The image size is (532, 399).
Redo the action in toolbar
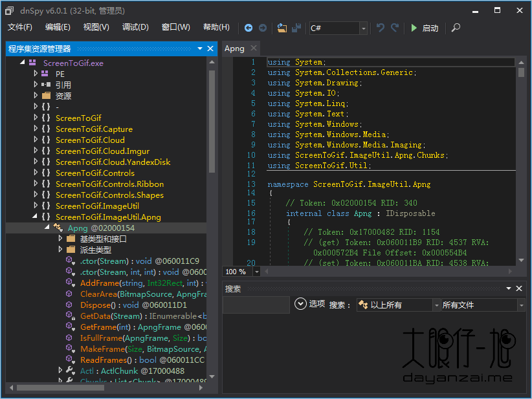pyautogui.click(x=395, y=28)
